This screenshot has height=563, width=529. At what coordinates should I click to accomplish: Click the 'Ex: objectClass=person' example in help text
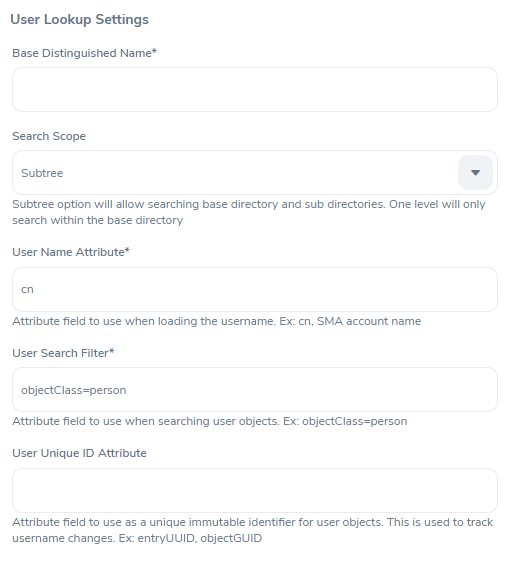(345, 421)
